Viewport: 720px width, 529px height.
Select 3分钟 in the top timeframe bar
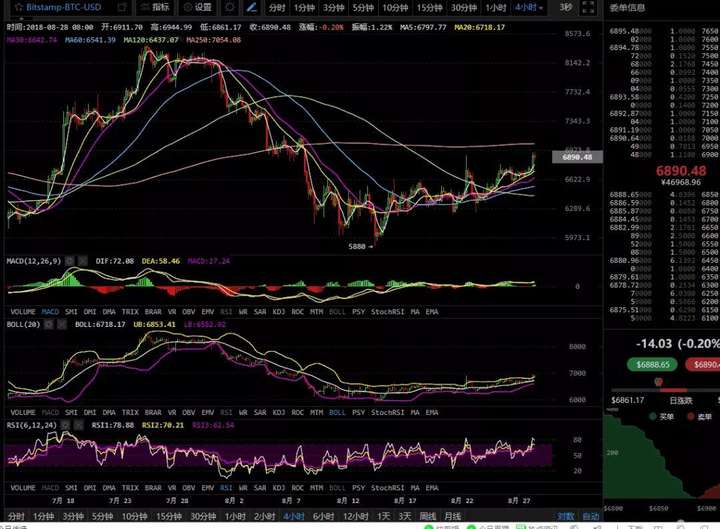[x=333, y=8]
